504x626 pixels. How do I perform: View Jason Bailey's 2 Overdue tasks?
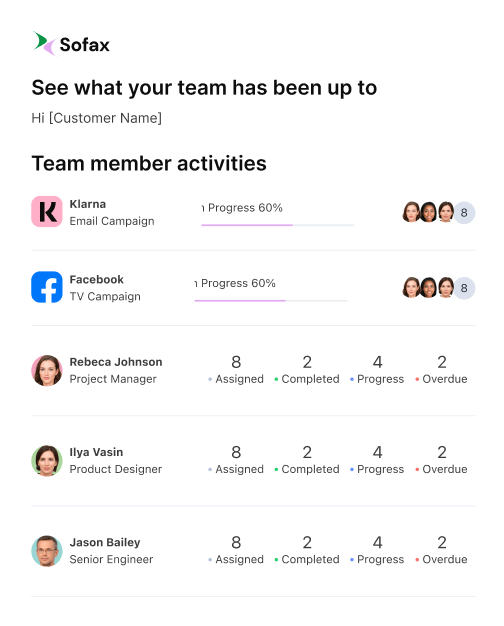pos(441,551)
